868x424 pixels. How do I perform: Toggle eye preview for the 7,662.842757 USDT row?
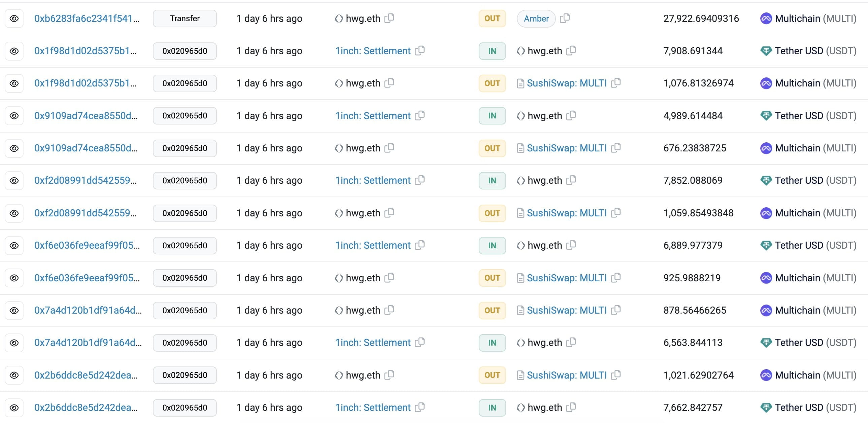pyautogui.click(x=14, y=408)
